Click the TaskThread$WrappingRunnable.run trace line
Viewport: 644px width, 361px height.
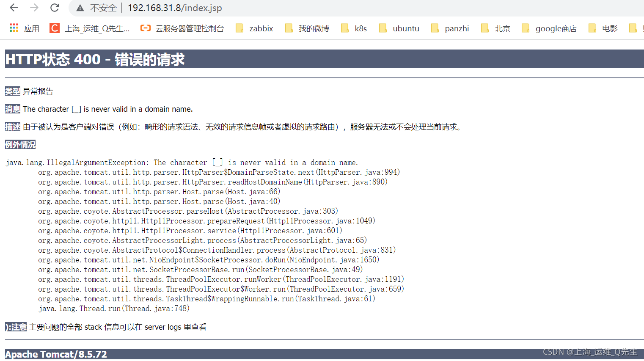click(x=206, y=299)
